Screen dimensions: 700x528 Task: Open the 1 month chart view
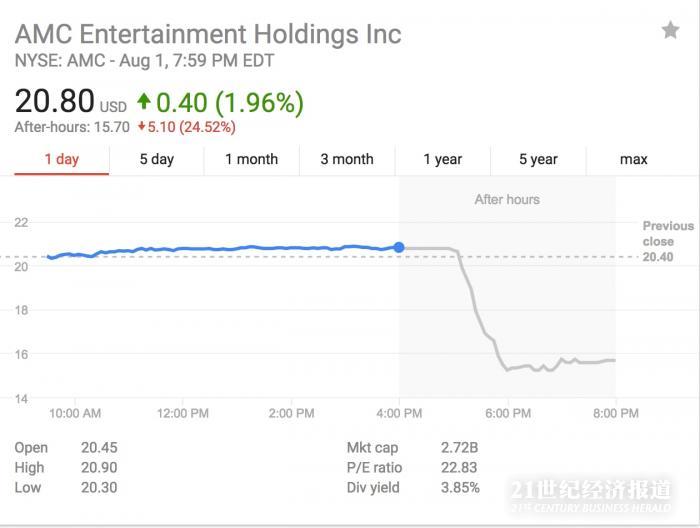251,159
